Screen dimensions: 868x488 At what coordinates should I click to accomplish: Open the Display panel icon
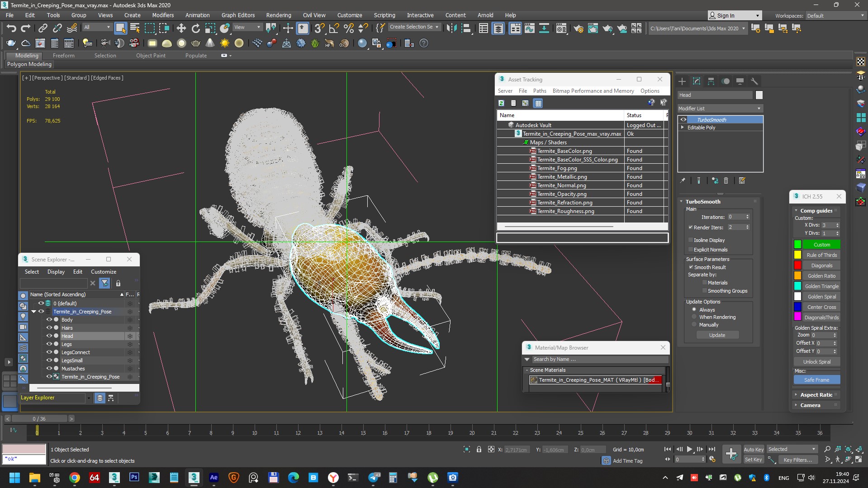(x=740, y=81)
